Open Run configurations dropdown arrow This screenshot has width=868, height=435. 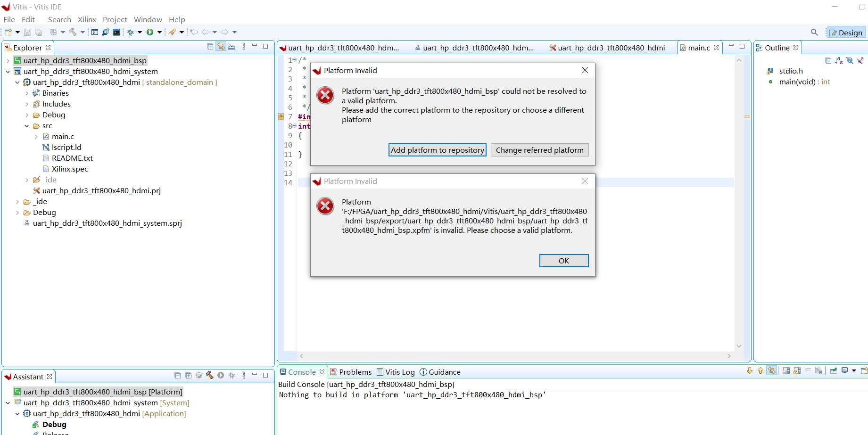159,32
